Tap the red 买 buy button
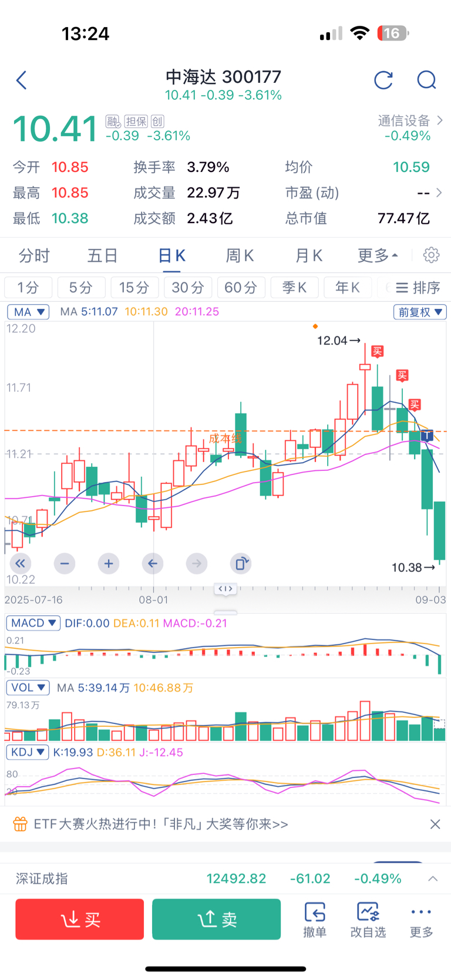This screenshot has height=980, width=451. click(x=80, y=919)
